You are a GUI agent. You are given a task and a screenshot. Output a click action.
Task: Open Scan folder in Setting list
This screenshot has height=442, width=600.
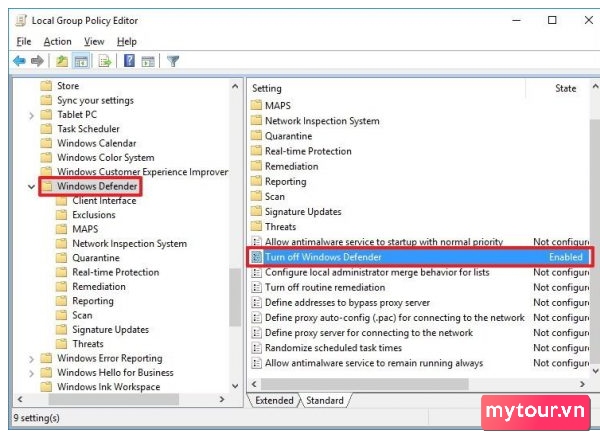(x=275, y=197)
